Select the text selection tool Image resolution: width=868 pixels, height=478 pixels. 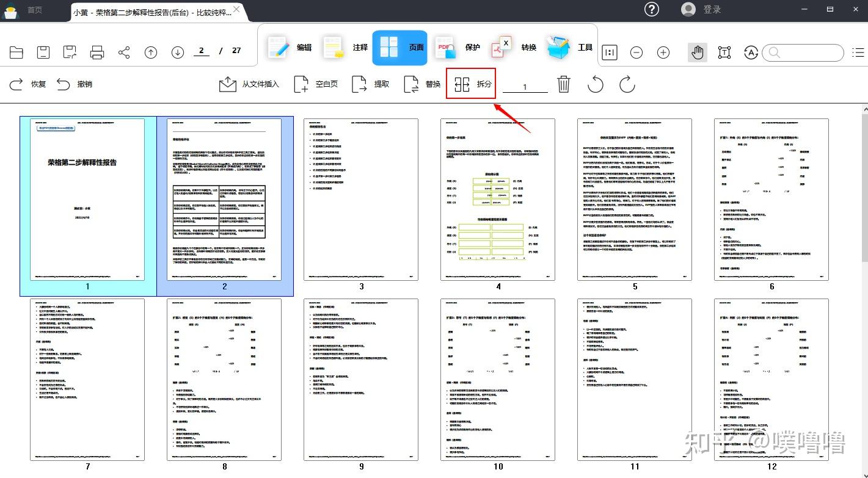(724, 53)
